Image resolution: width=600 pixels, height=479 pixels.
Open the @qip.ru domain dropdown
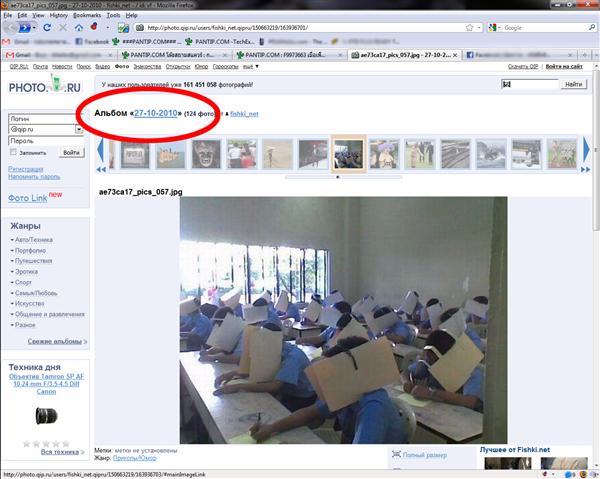pyautogui.click(x=79, y=129)
